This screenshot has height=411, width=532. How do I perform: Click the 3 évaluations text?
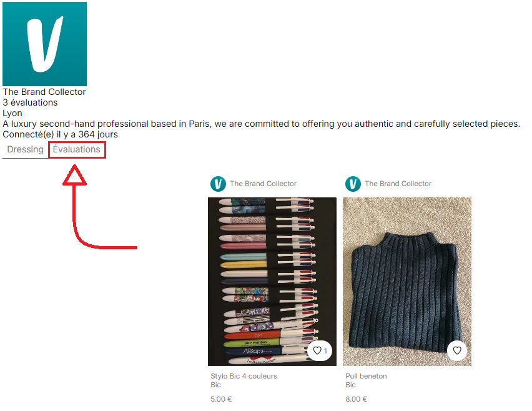pos(30,102)
